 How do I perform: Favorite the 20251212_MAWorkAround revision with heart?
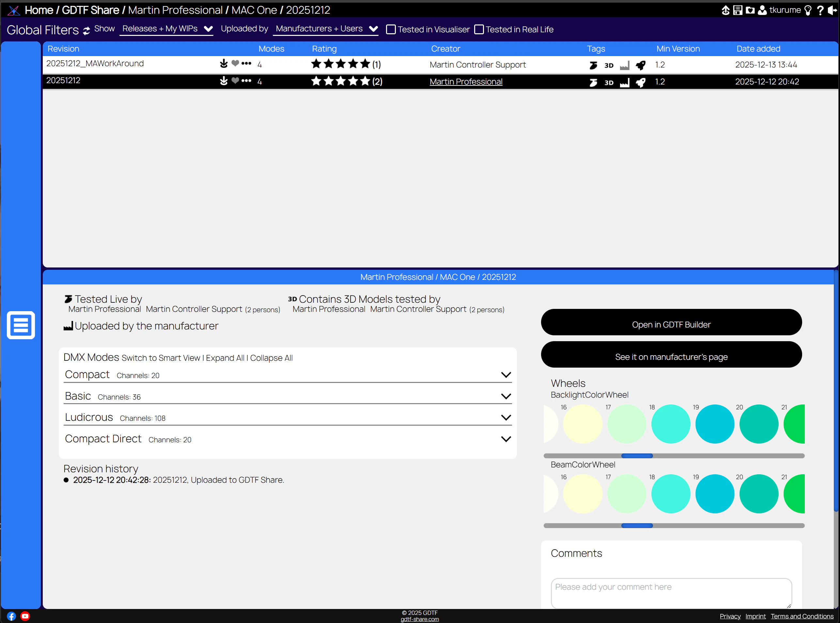[235, 63]
